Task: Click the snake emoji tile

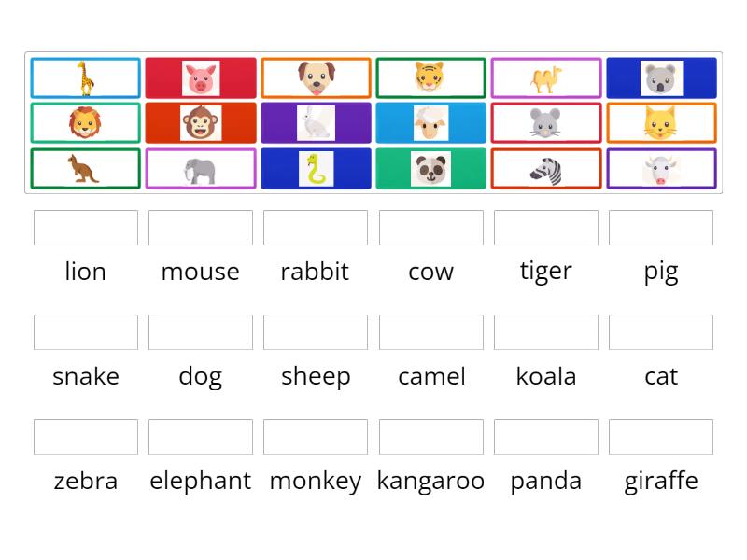Action: (316, 169)
